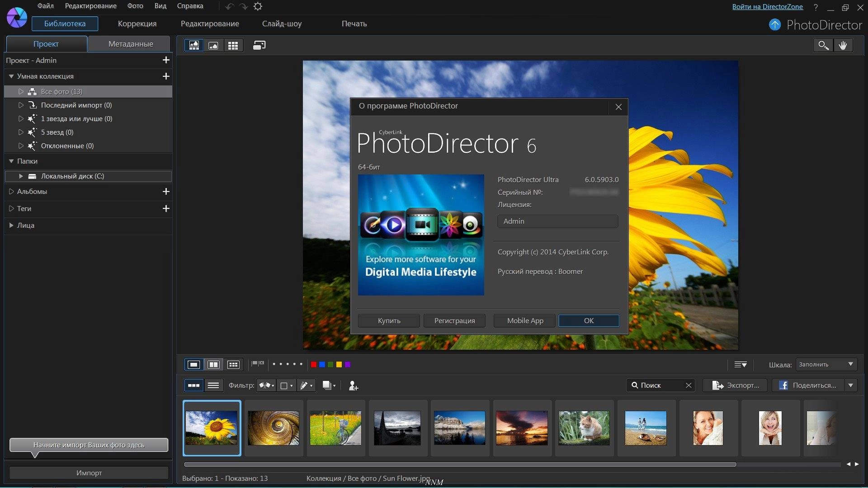Expand the Теги section
The width and height of the screenshot is (868, 488).
[11, 208]
